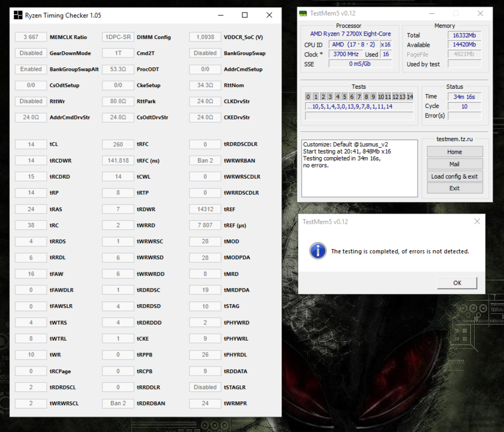Select test number 0 box
This screenshot has width=504, height=432.
308,97
